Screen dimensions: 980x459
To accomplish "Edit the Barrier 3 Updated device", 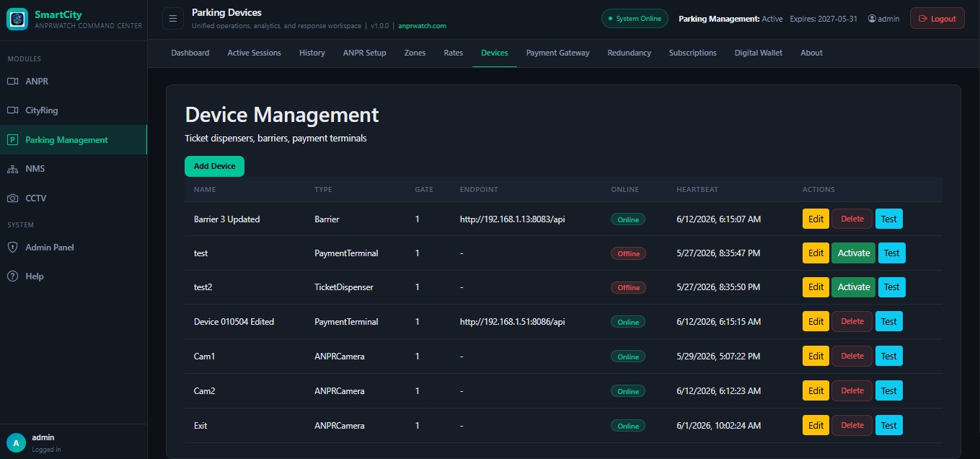I will click(816, 219).
